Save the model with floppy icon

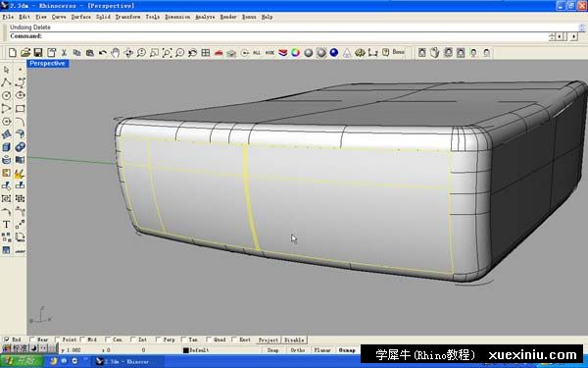pyautogui.click(x=38, y=53)
